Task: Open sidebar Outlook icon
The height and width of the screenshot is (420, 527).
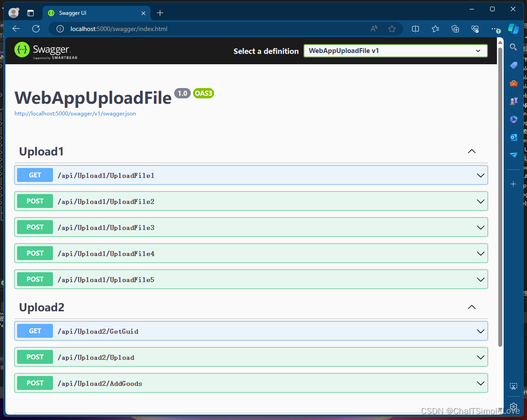Action: (x=514, y=137)
